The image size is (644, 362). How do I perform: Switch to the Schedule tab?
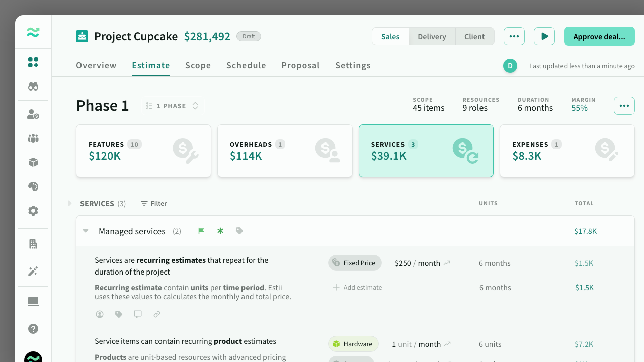point(246,65)
